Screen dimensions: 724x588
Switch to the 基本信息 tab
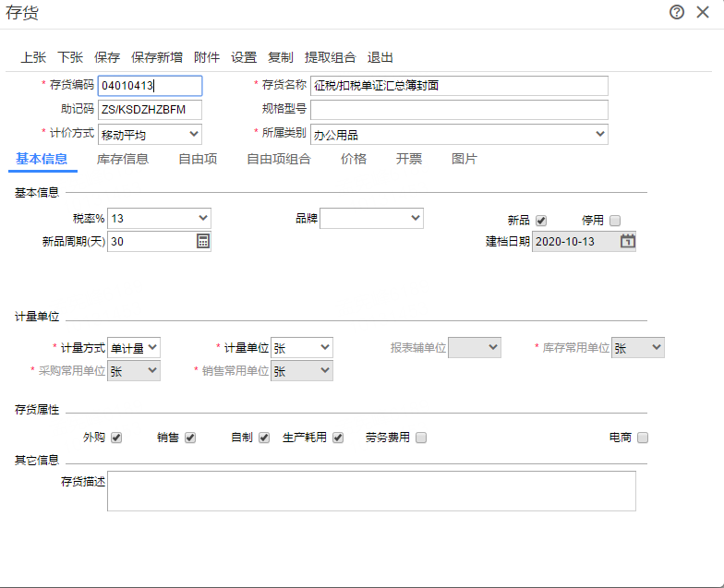point(42,159)
